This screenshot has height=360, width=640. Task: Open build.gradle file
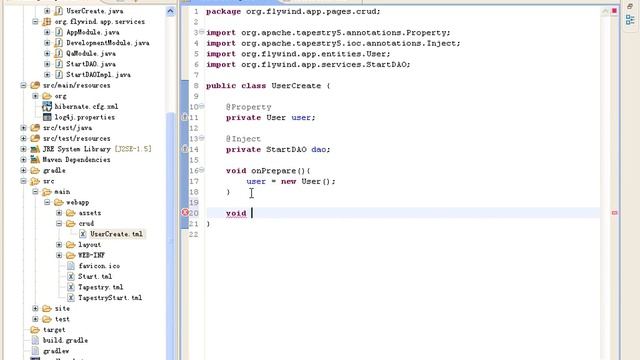[x=65, y=340]
